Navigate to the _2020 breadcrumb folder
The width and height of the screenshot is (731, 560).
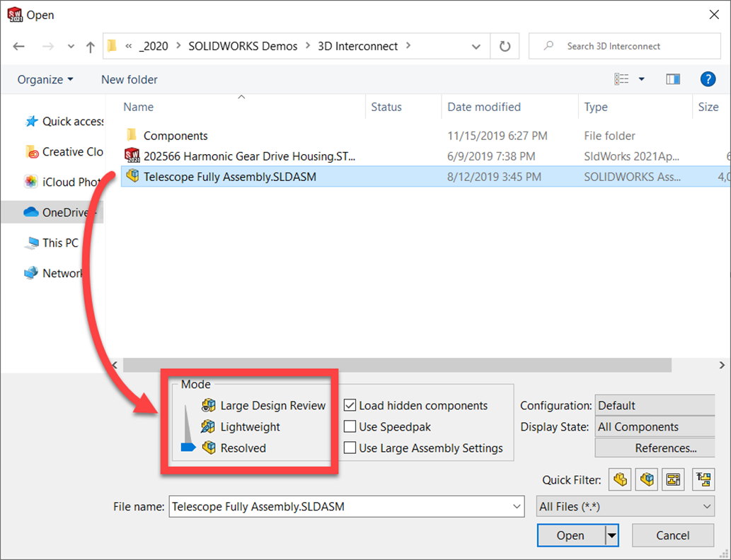click(154, 46)
